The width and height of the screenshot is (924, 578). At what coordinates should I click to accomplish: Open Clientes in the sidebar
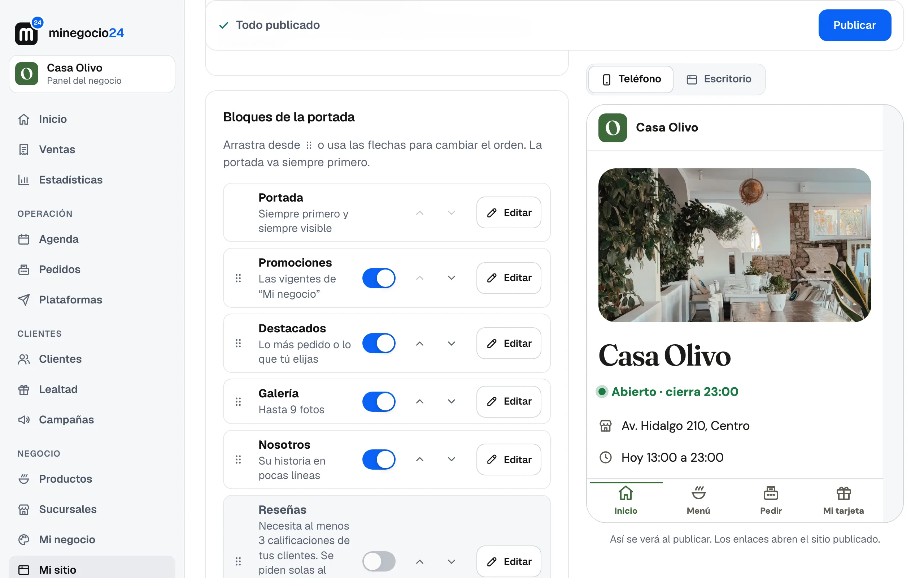coord(92,359)
